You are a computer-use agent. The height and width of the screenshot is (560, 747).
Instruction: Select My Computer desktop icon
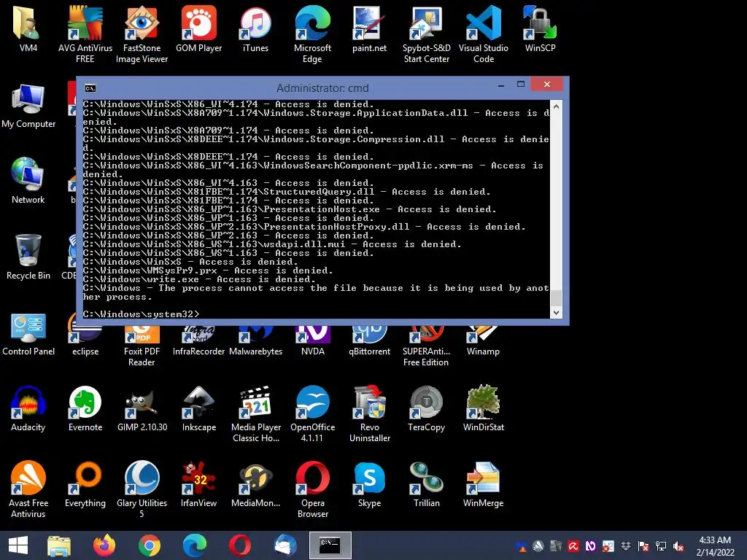pyautogui.click(x=28, y=106)
